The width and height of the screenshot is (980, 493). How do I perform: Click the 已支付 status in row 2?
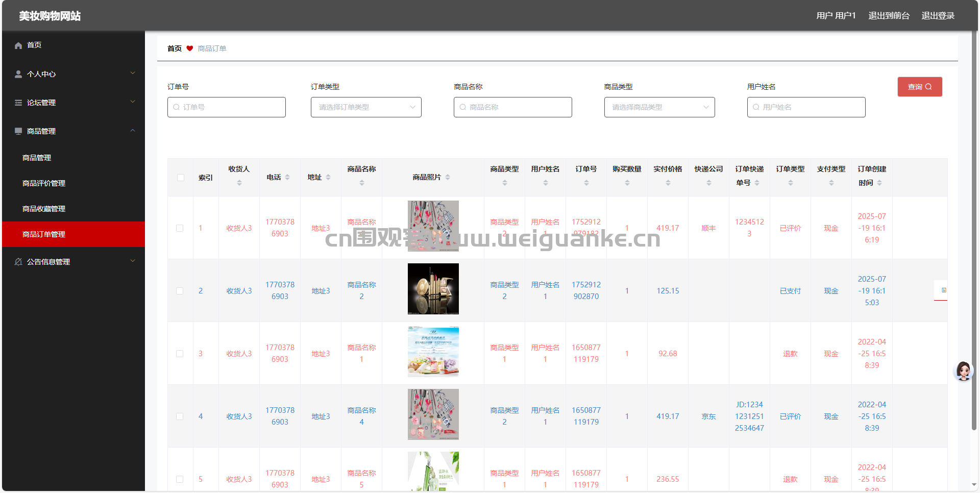(790, 291)
